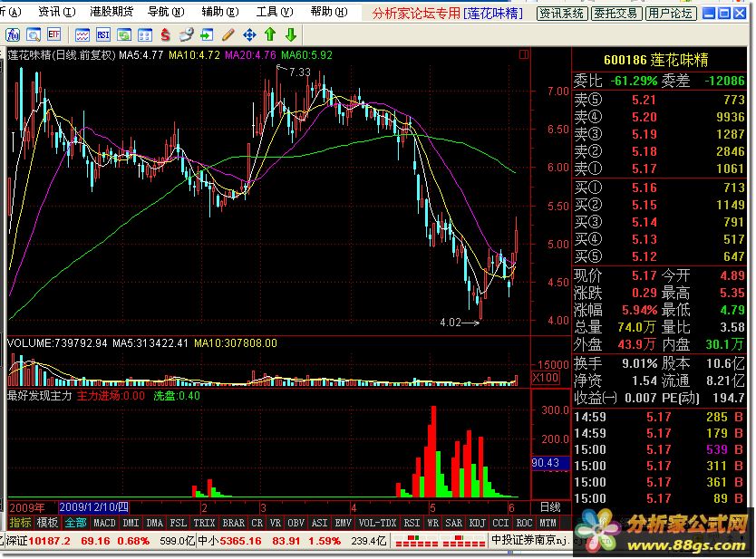The height and width of the screenshot is (559, 756).
Task: Click the 深证 10187.2 index in status bar
Action: pos(37,541)
